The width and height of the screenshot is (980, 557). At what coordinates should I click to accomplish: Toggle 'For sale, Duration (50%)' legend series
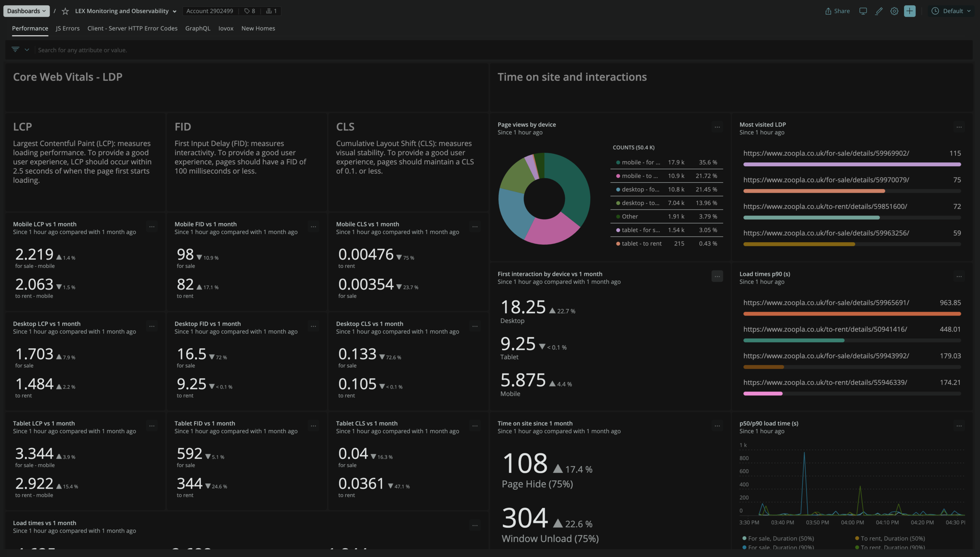point(780,538)
